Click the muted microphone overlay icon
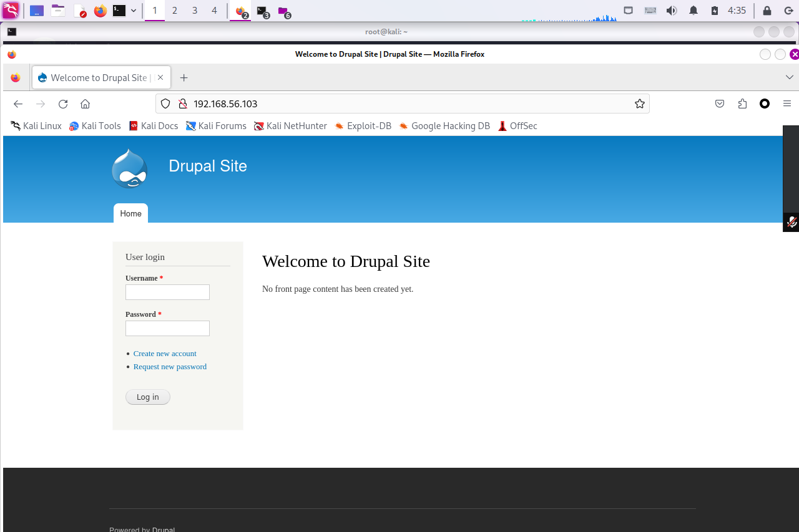 [792, 222]
